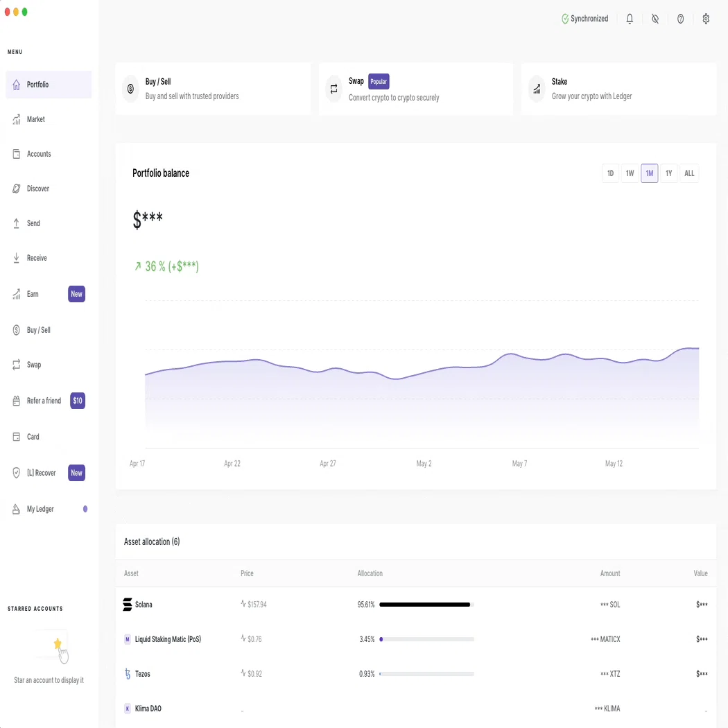Click the Card icon in sidebar
728x728 pixels.
(16, 437)
